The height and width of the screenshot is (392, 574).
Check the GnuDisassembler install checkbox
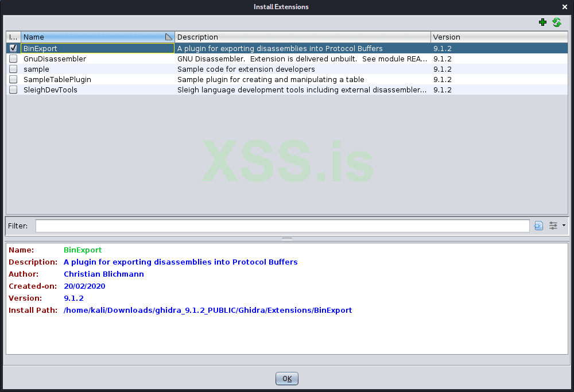click(x=13, y=59)
